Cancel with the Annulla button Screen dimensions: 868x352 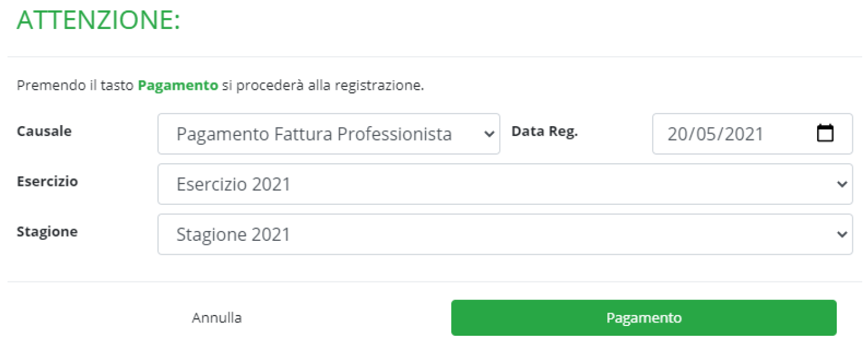[x=217, y=318]
